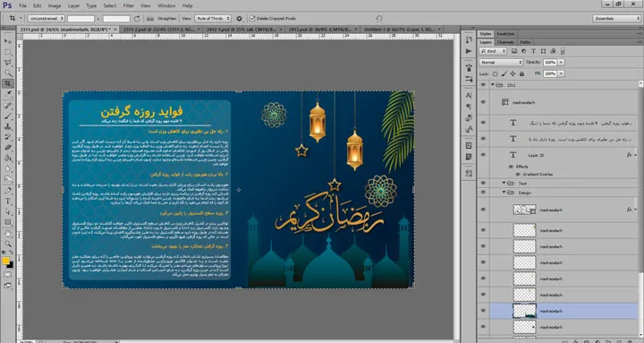Click the rotate crop orientation icon

point(137,19)
